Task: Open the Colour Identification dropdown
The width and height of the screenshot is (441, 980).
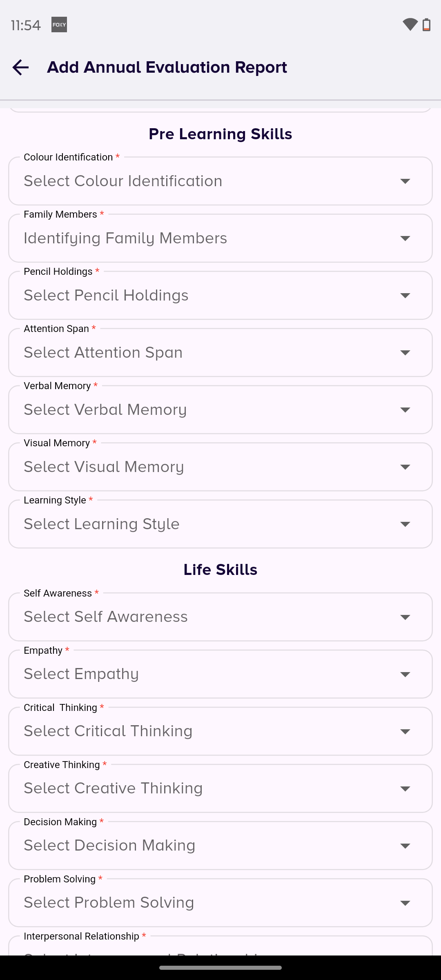Action: [220, 181]
